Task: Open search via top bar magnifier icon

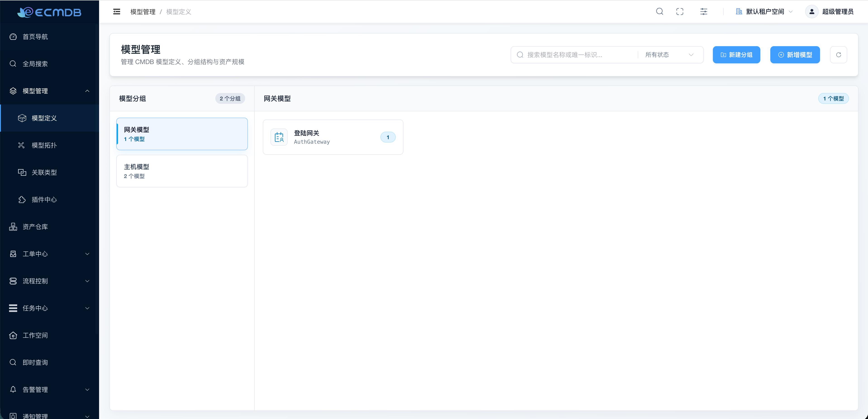Action: click(x=659, y=12)
